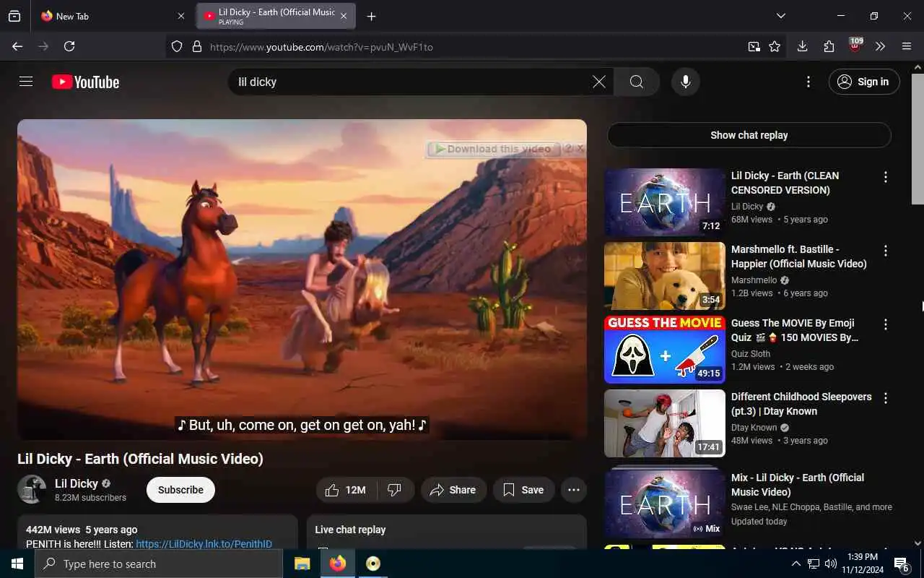The width and height of the screenshot is (924, 578).
Task: Close the download overlay with X
Action: (580, 148)
